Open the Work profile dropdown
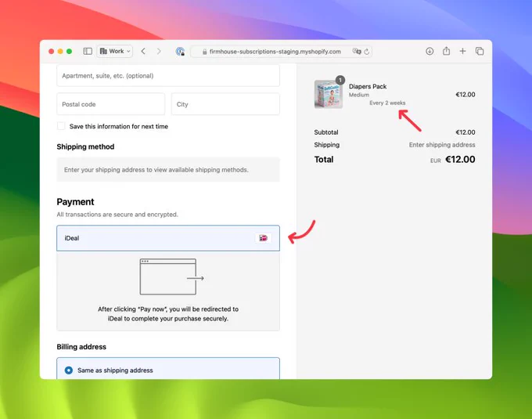The image size is (532, 419). (x=115, y=51)
